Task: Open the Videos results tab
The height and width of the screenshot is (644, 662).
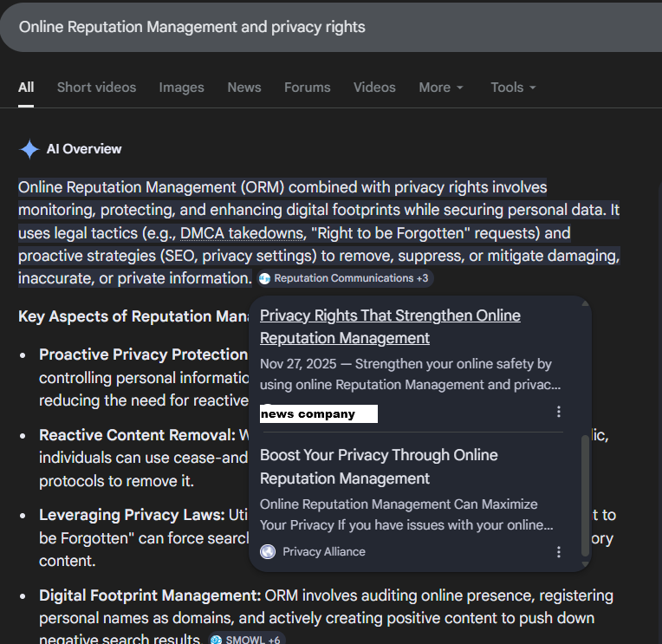Action: coord(374,88)
